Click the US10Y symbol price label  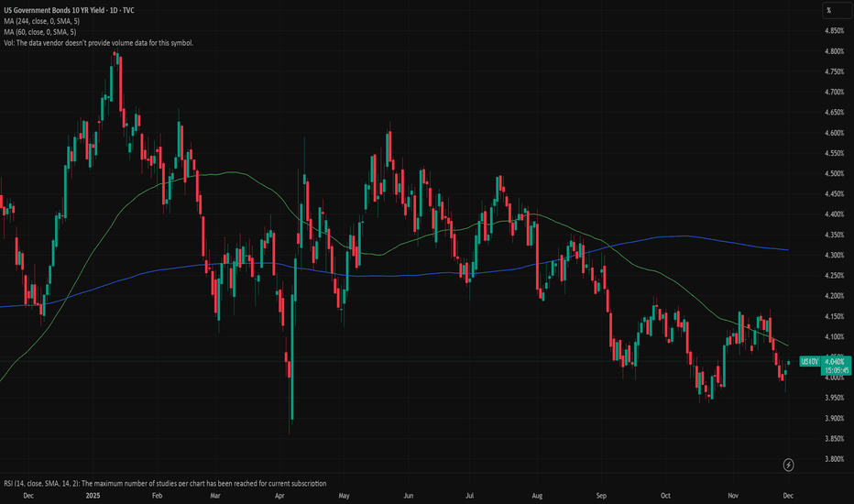(x=808, y=361)
